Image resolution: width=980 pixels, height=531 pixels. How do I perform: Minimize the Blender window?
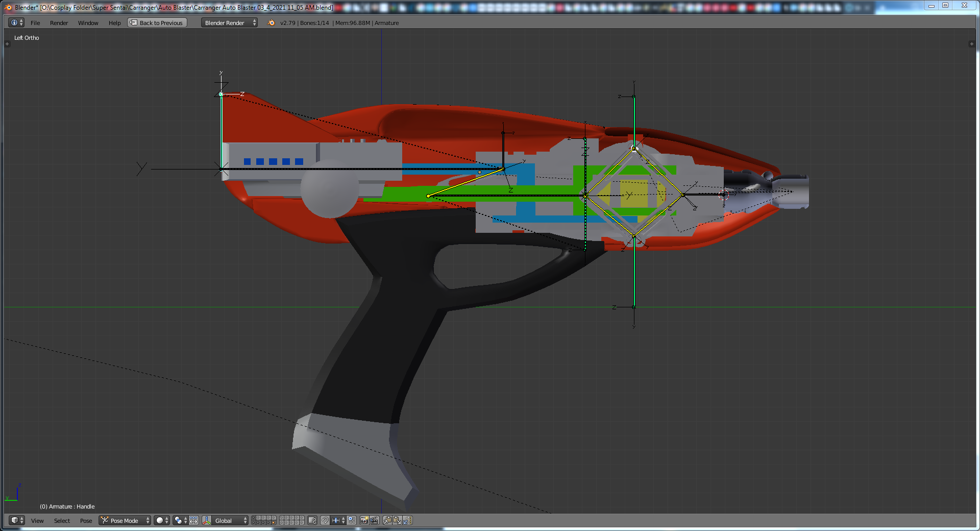(x=932, y=5)
